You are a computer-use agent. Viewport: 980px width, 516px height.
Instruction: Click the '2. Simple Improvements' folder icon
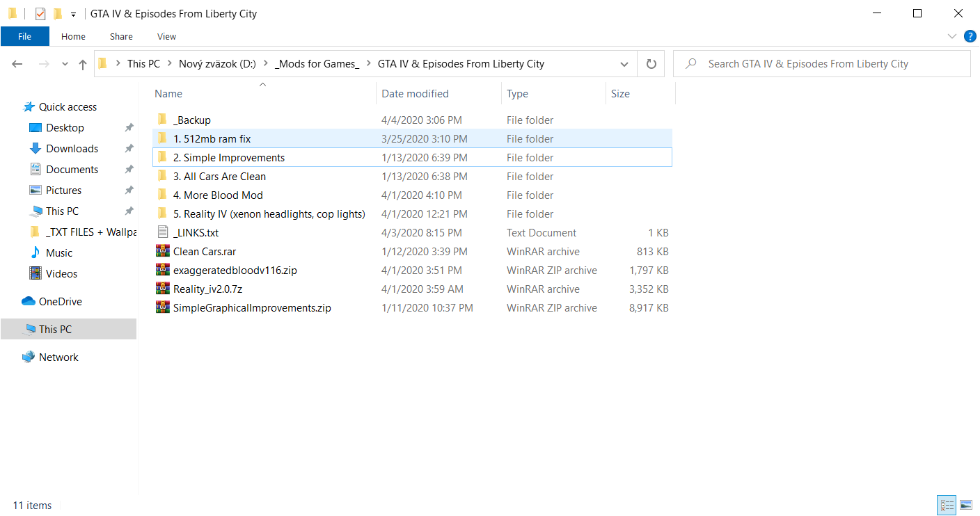pyautogui.click(x=162, y=157)
